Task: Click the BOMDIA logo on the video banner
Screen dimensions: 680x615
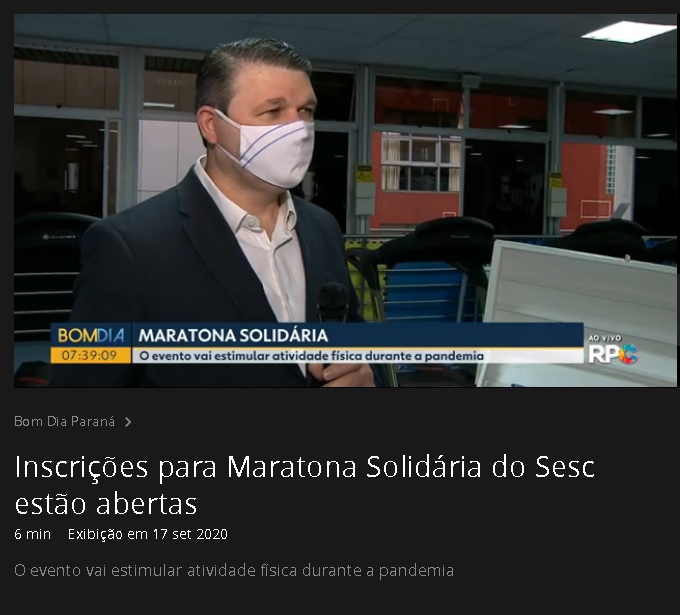Action: coord(91,335)
